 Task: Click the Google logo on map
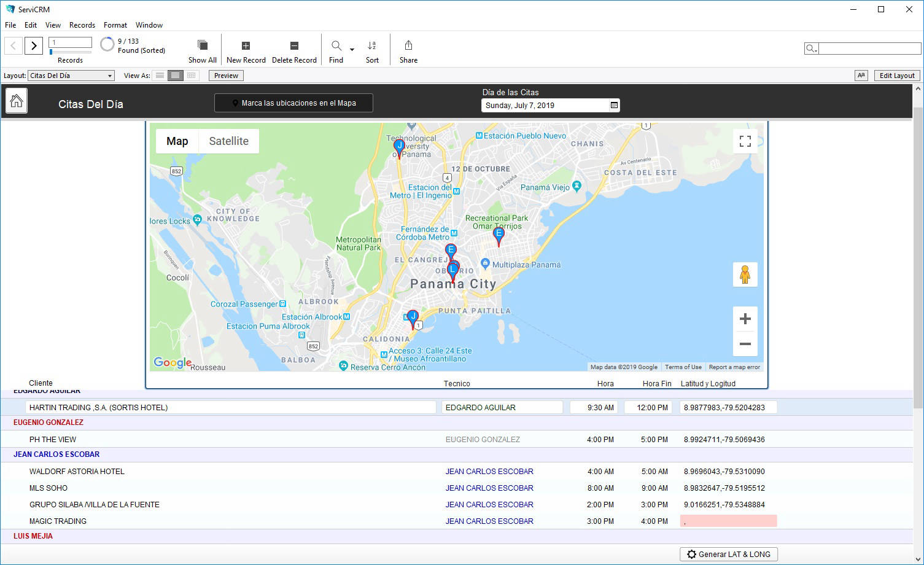[x=173, y=362]
